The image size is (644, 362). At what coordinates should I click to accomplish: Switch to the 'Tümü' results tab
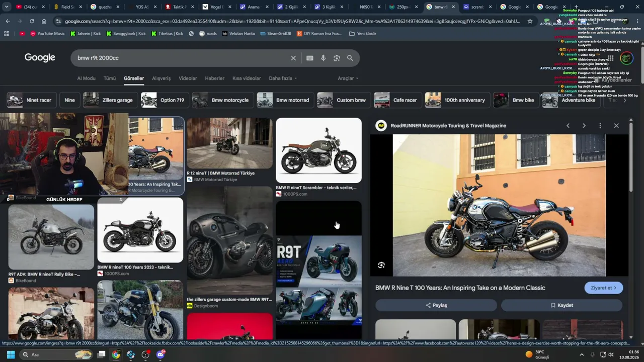click(x=110, y=78)
